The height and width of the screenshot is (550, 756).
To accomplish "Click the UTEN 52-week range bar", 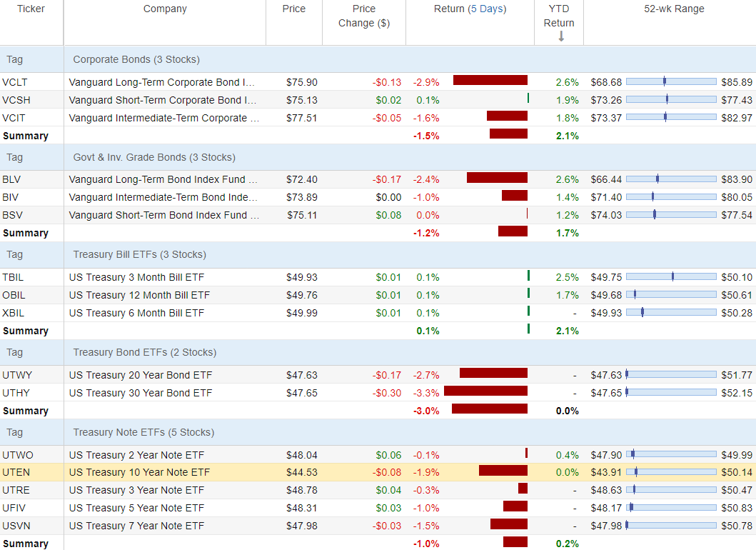I will click(x=671, y=471).
